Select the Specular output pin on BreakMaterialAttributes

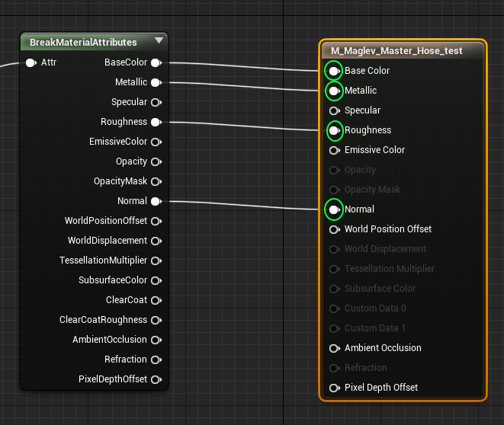coord(156,102)
